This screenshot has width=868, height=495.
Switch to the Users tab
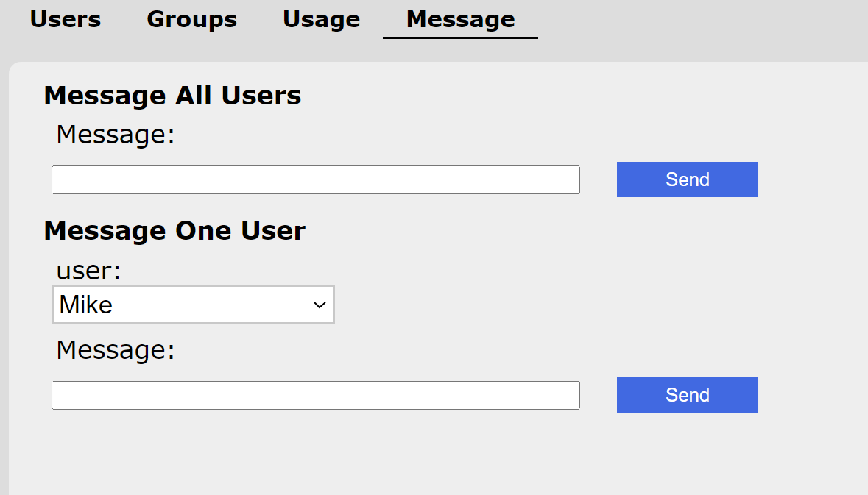tap(66, 19)
